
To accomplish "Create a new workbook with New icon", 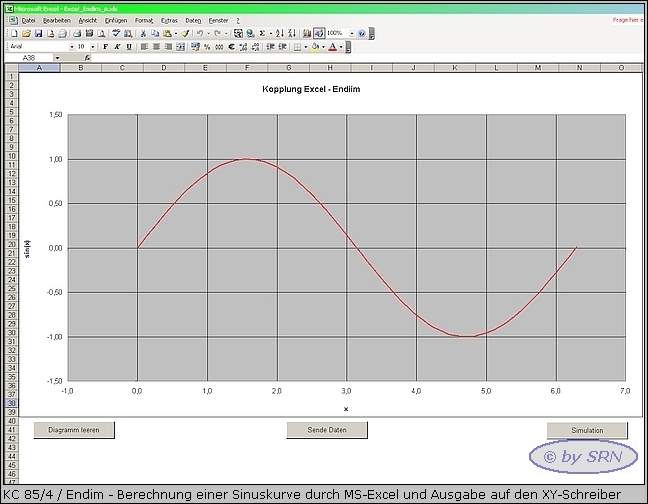I will [x=14, y=33].
